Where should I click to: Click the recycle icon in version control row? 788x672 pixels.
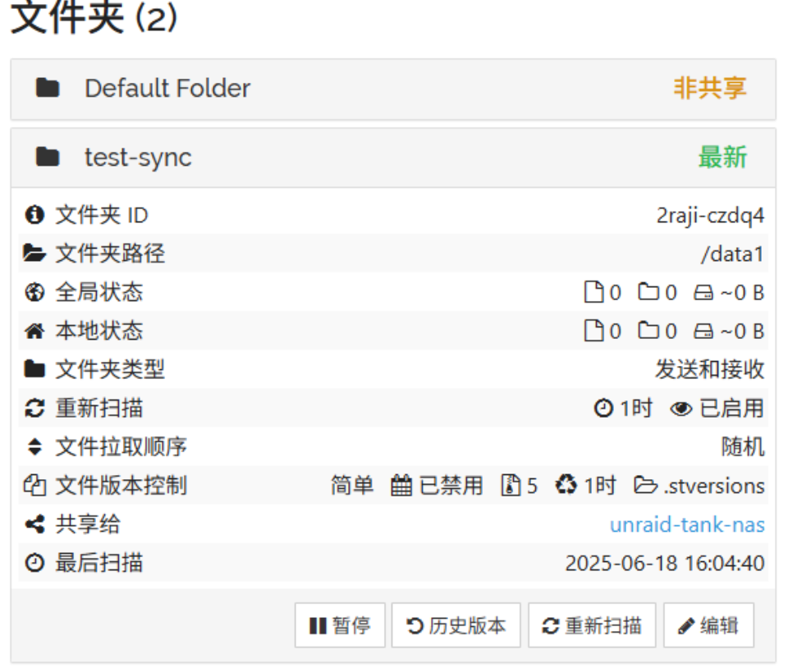[566, 485]
